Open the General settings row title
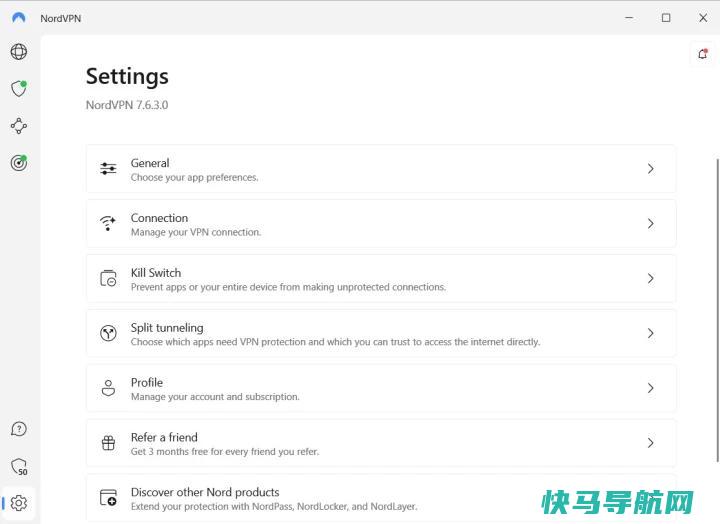This screenshot has height=524, width=720. (150, 163)
